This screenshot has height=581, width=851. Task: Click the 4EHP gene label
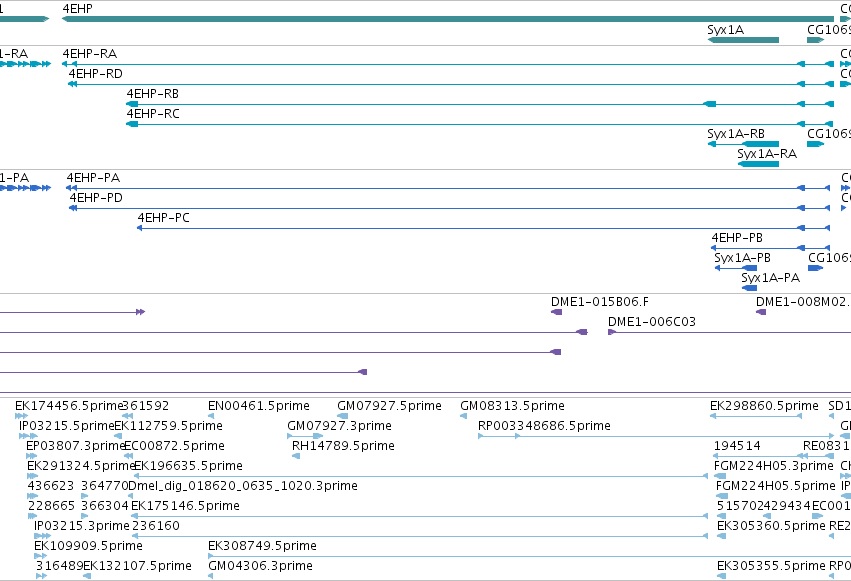point(78,9)
